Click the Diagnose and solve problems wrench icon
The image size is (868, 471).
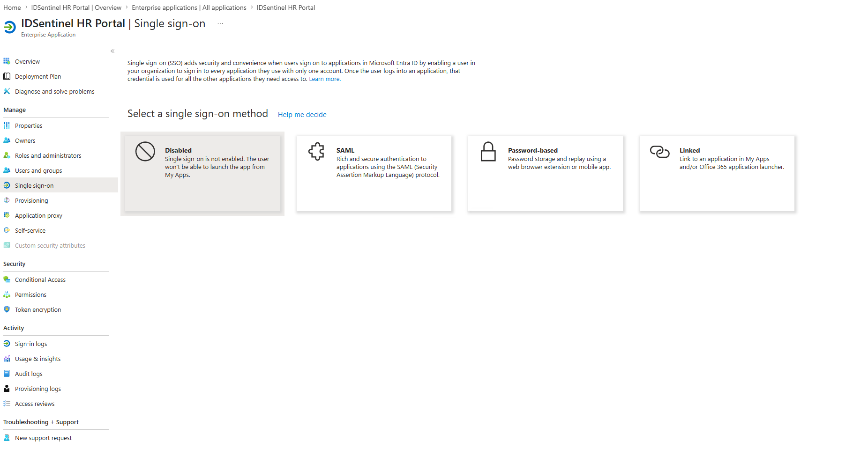tap(7, 91)
